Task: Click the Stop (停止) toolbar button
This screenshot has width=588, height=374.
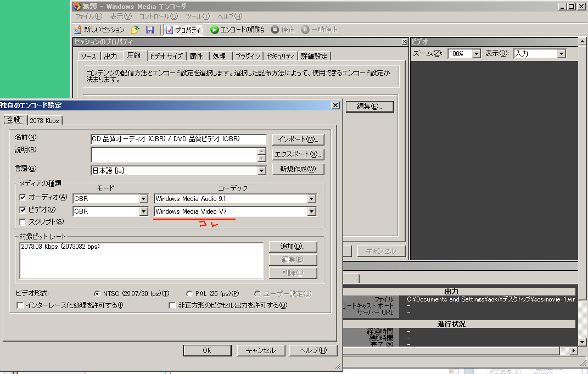Action: coord(283,30)
